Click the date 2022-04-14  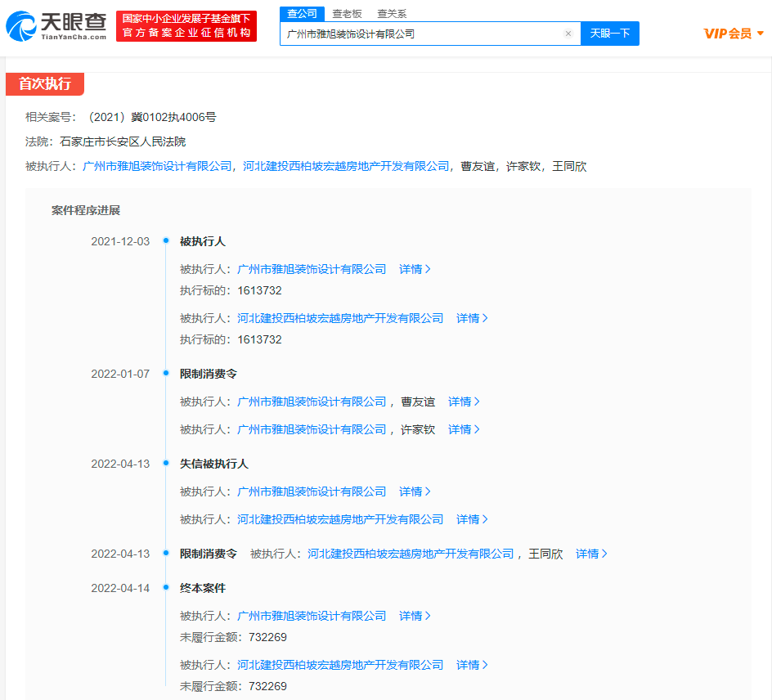120,588
